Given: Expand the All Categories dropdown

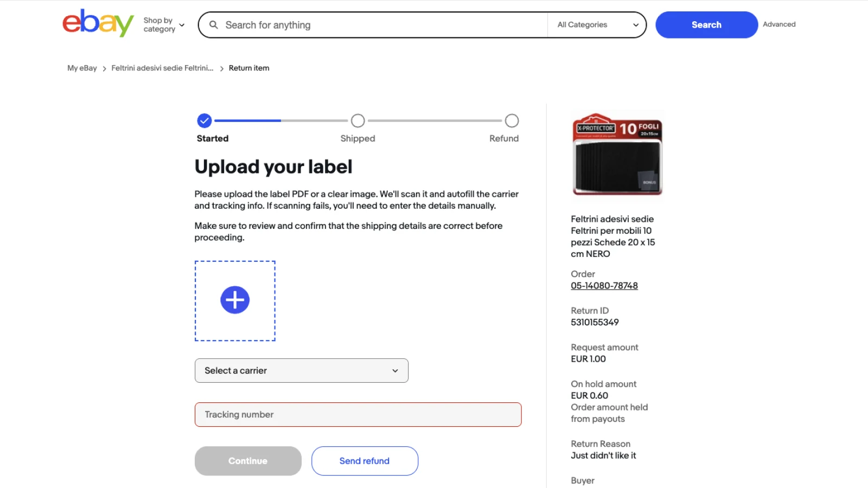Looking at the screenshot, I should [x=597, y=25].
